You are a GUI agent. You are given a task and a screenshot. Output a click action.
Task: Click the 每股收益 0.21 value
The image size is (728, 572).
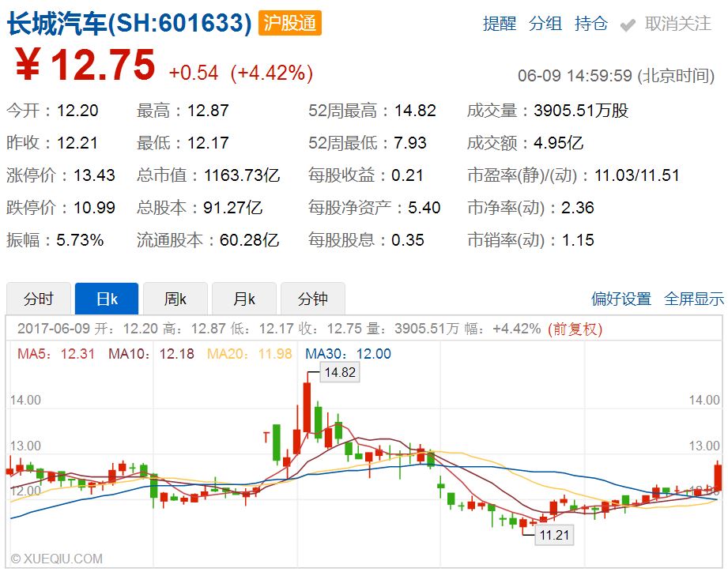[407, 175]
